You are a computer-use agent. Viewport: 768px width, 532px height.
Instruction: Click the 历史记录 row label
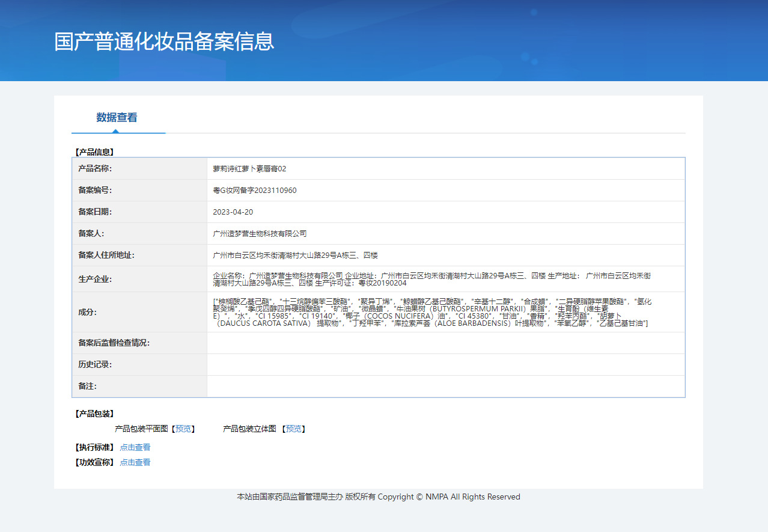click(95, 364)
